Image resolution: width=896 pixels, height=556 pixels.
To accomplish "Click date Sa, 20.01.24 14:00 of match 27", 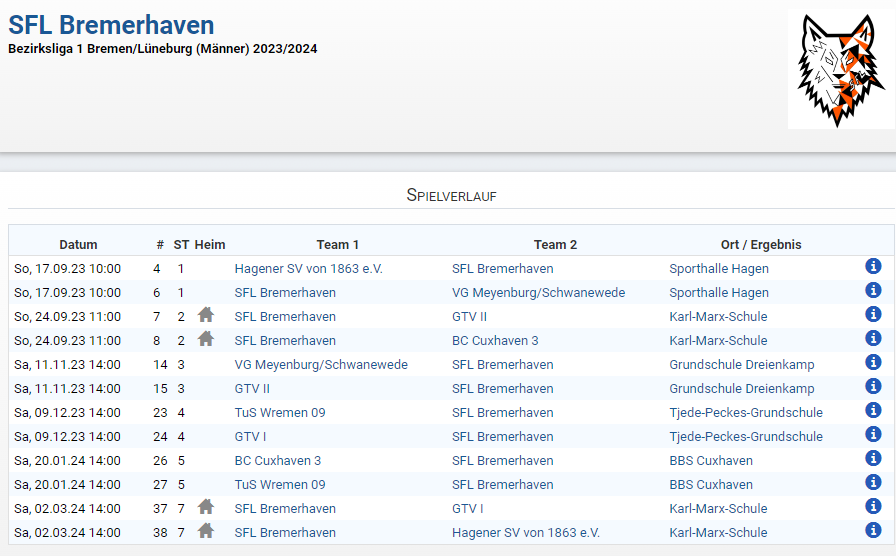I will click(x=67, y=485).
